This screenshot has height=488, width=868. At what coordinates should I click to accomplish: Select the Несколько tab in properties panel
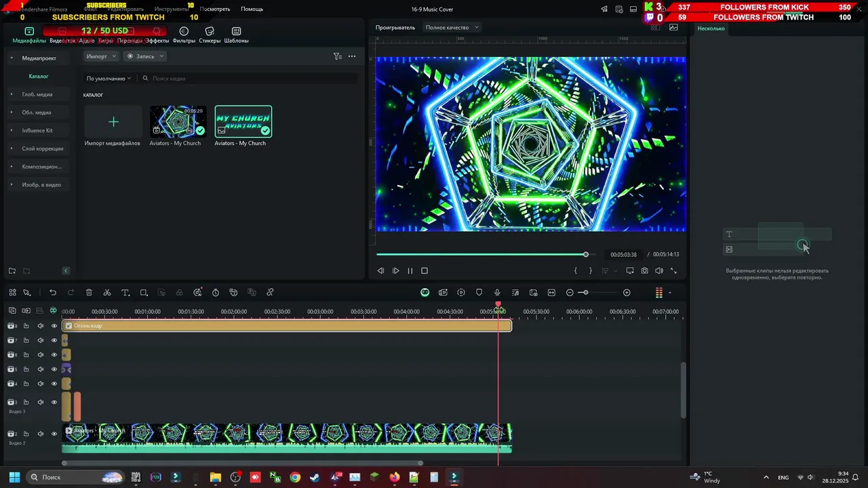pos(711,28)
